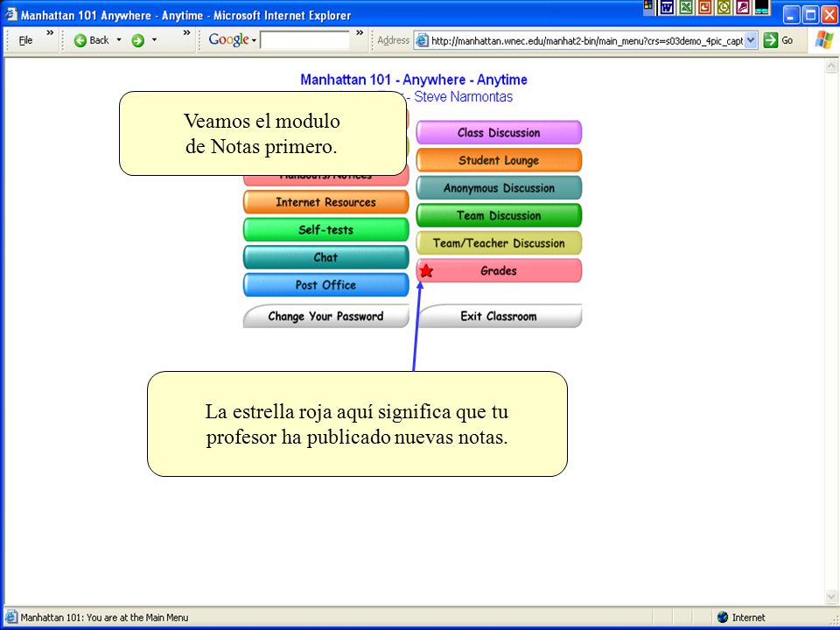
Task: Open the Back button history dropdown arrow
Action: click(119, 40)
